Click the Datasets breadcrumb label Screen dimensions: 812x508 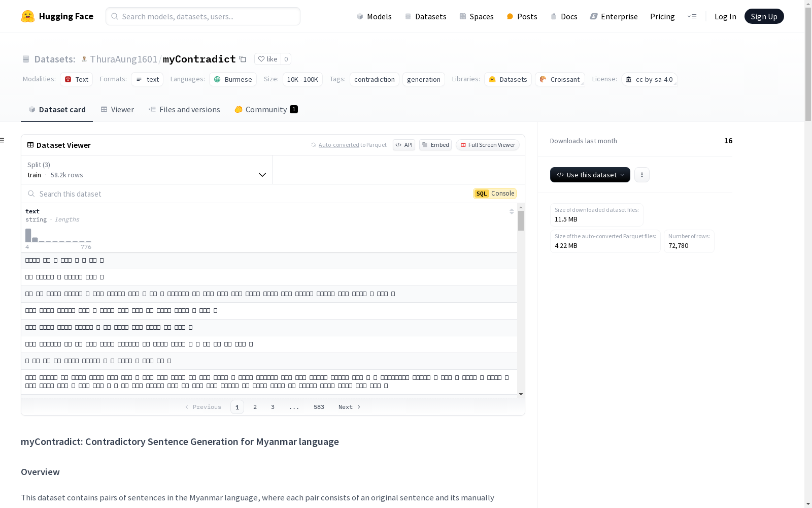[54, 59]
